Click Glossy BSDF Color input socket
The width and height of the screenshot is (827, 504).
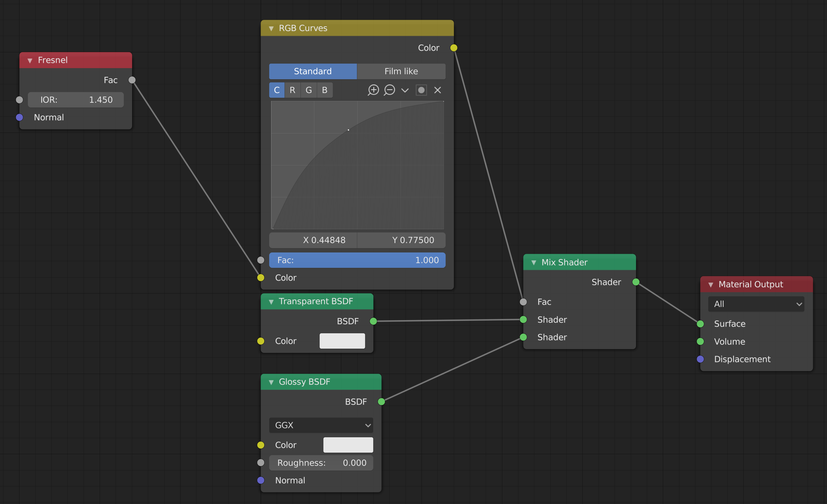(261, 445)
